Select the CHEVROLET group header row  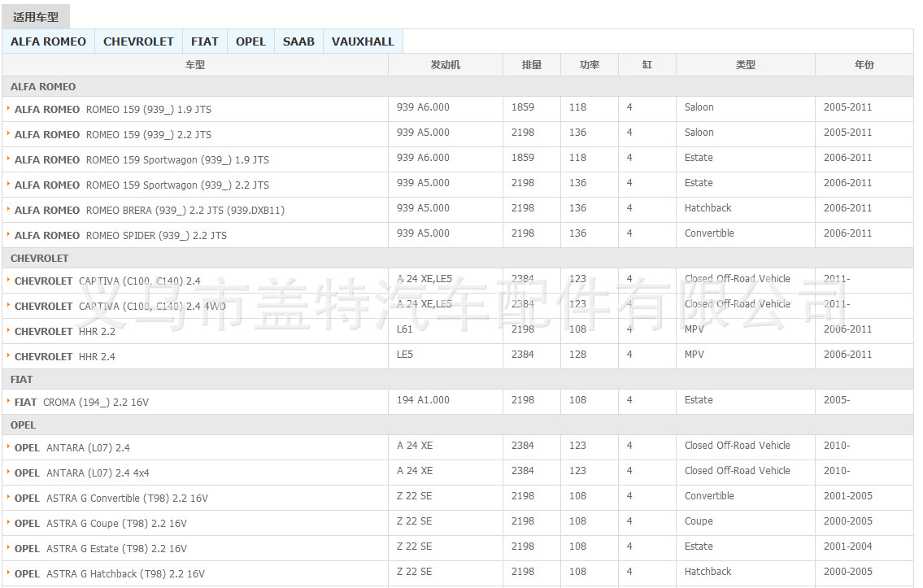pos(458,259)
